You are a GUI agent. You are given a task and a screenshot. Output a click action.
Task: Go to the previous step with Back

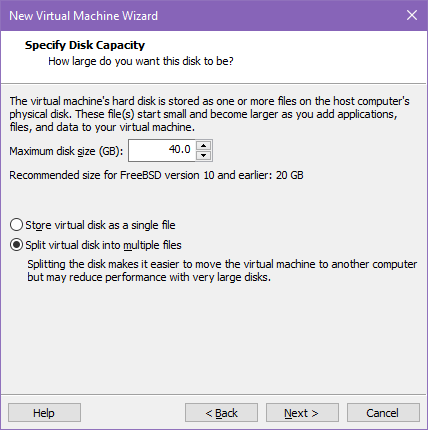pos(221,413)
